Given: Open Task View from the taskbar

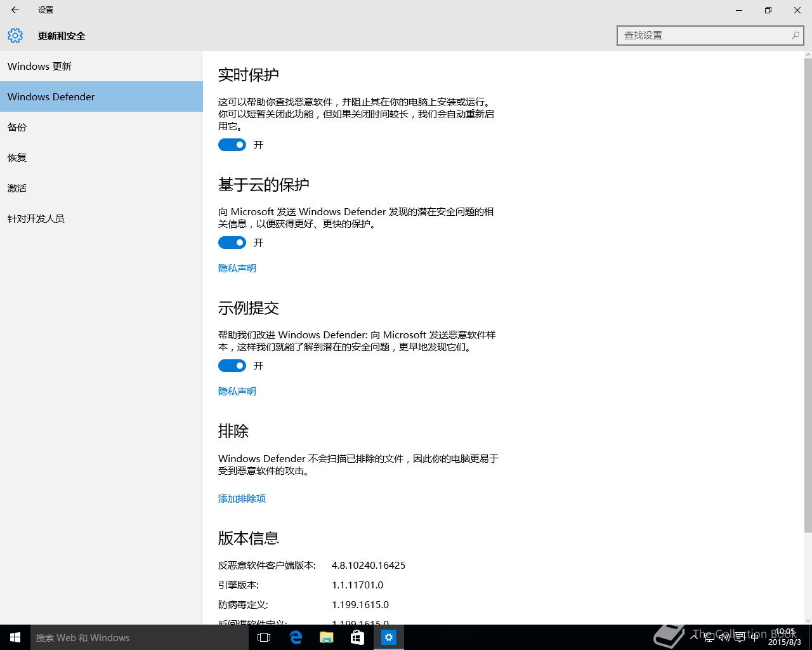Looking at the screenshot, I should (264, 637).
